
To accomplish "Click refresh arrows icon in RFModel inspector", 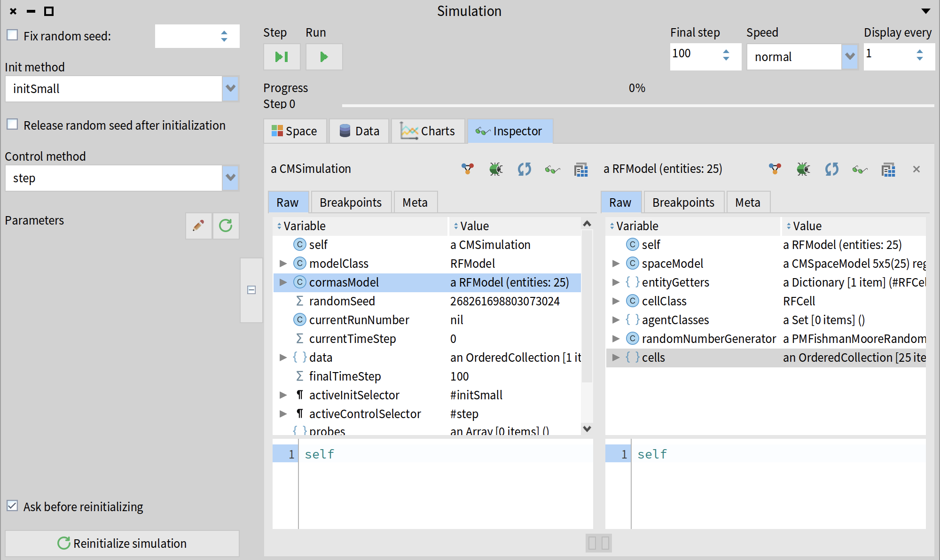I will [831, 169].
